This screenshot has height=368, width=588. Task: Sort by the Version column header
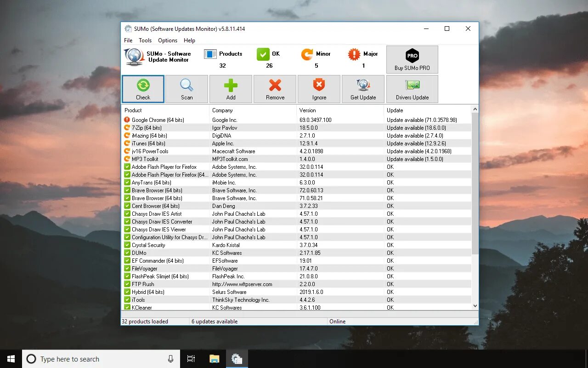[x=340, y=110]
